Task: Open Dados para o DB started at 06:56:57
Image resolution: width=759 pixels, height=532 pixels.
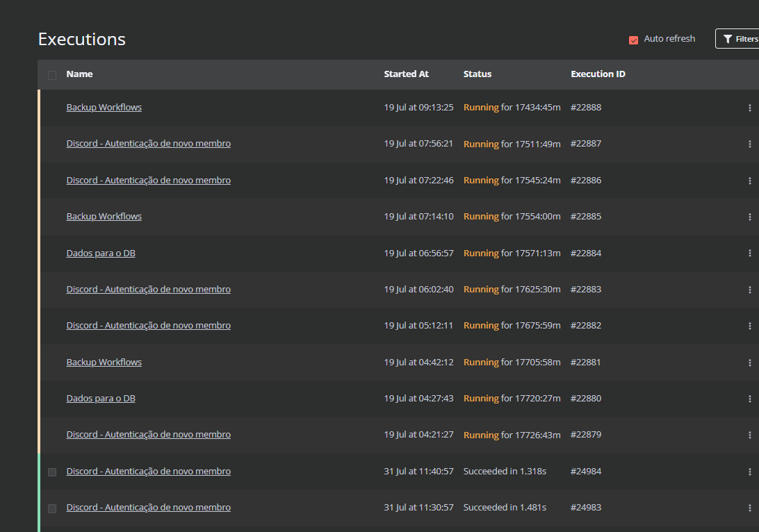Action: coord(101,253)
